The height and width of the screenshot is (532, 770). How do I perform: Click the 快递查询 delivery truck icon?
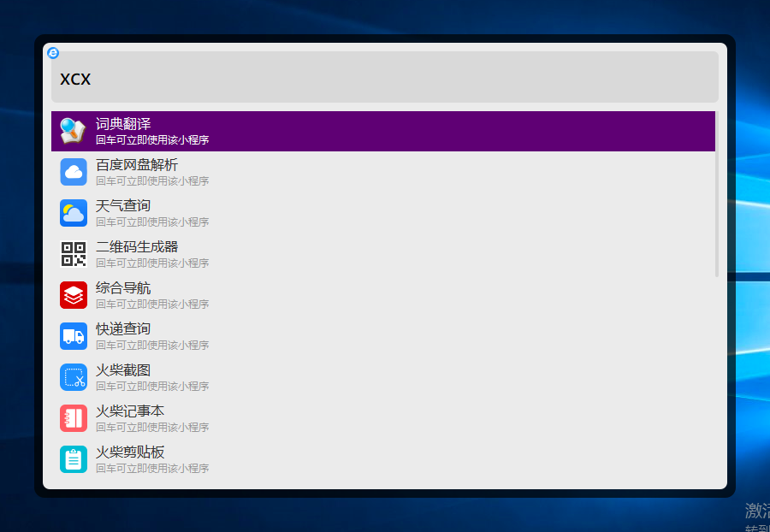click(74, 336)
